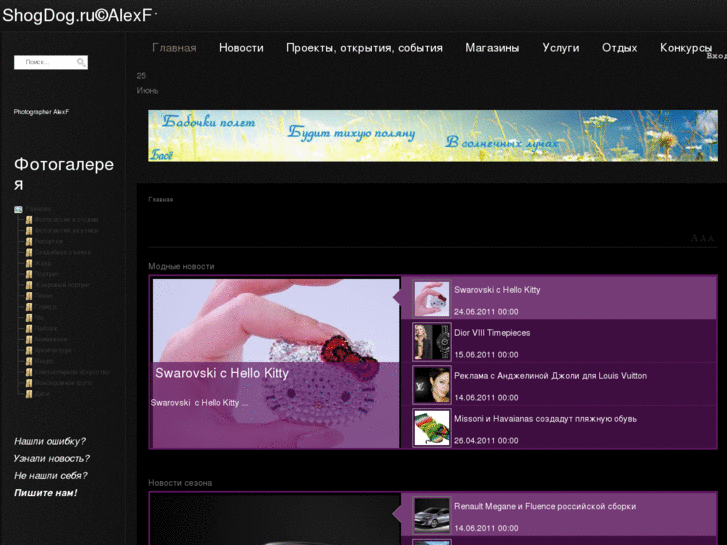Screen dimensions: 727x545
Task: Click the folder icon beside Фотосессия на улице
Action: pos(29,231)
